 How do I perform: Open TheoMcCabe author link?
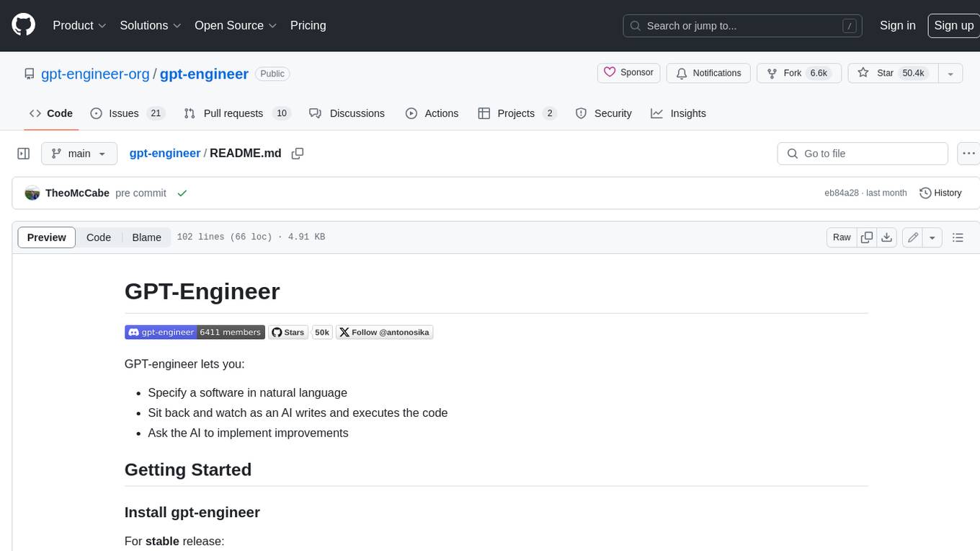pos(77,193)
